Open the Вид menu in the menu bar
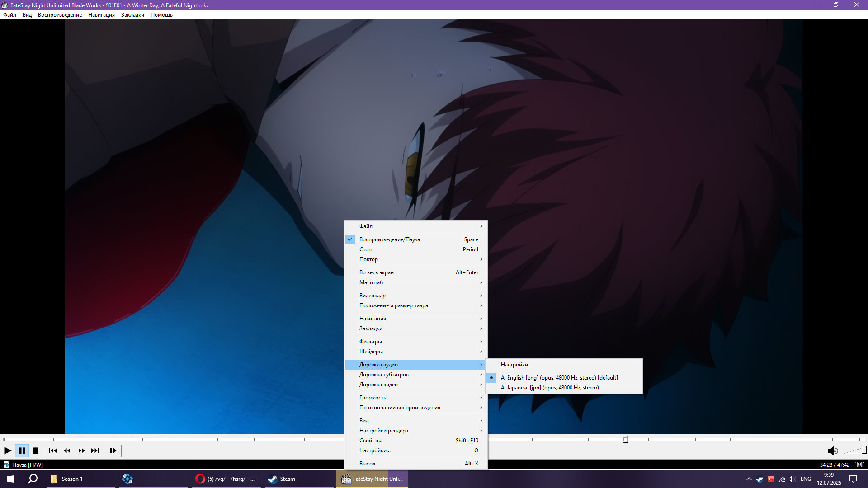This screenshot has height=488, width=868. 27,15
